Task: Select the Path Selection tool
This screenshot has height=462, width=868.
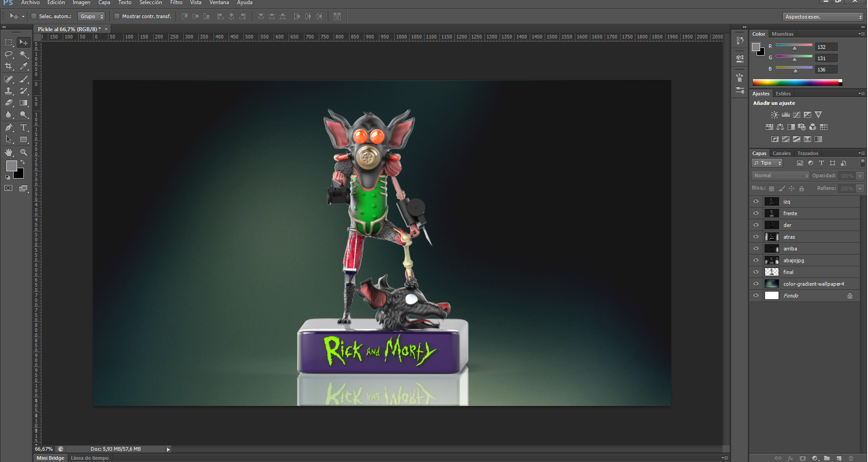Action: 9,140
